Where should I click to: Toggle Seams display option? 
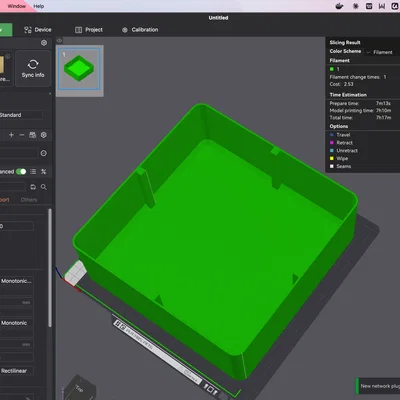coord(340,166)
